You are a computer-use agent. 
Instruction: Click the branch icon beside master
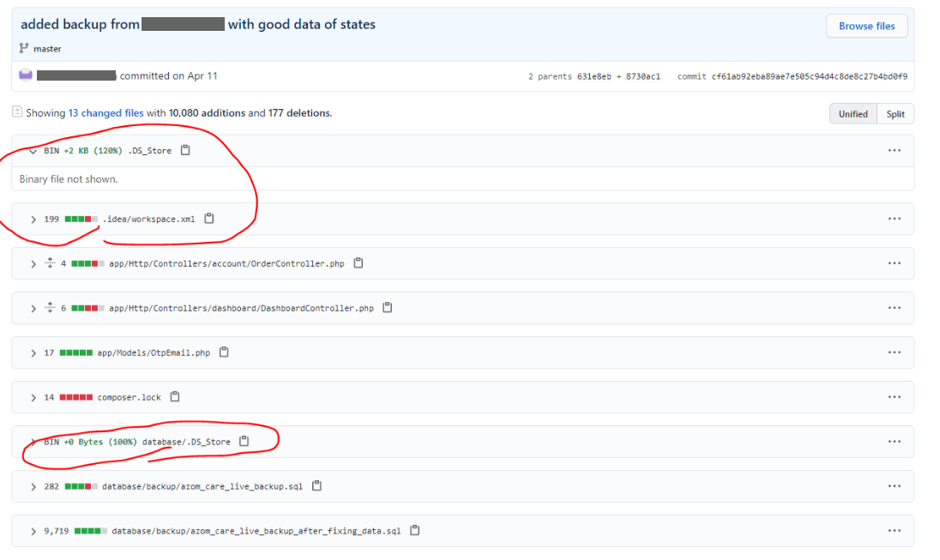[24, 48]
